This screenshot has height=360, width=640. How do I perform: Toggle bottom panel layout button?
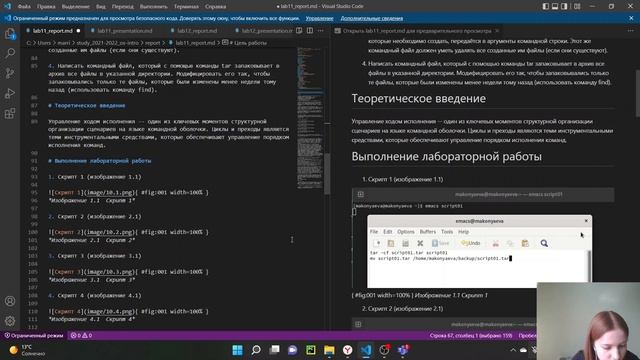point(555,6)
